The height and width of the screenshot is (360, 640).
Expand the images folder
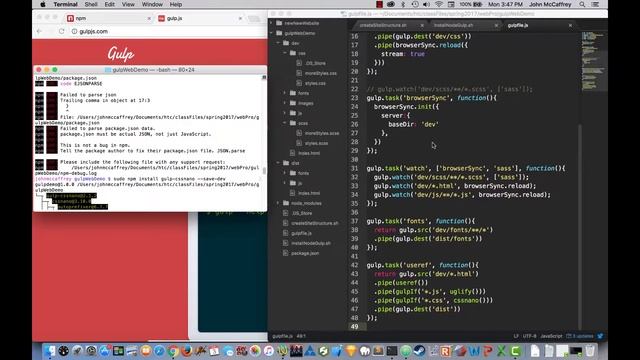285,103
